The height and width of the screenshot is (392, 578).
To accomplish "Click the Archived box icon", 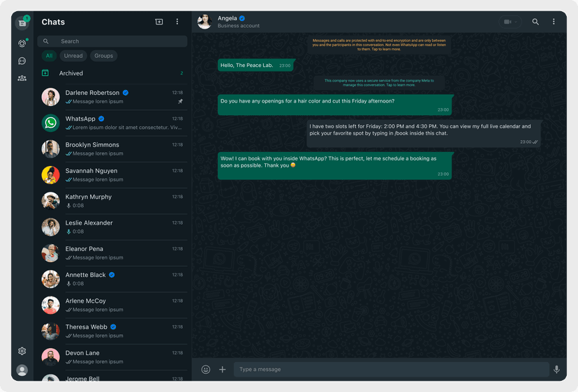I will [45, 73].
